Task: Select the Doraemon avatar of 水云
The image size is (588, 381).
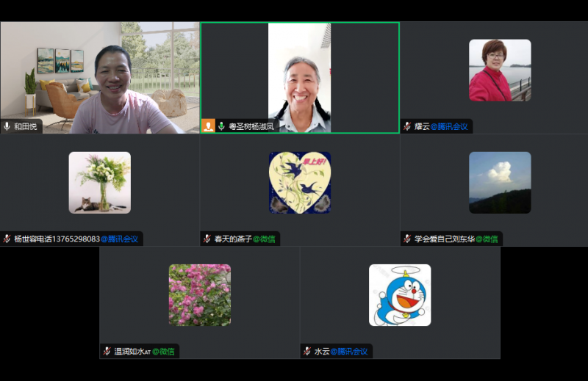Action: click(x=400, y=294)
